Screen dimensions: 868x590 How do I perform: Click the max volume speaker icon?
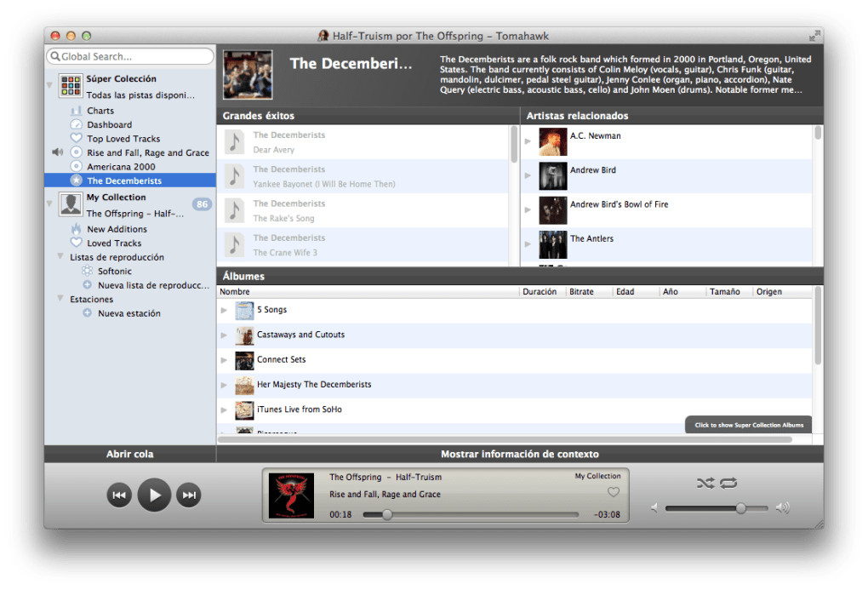(x=783, y=508)
